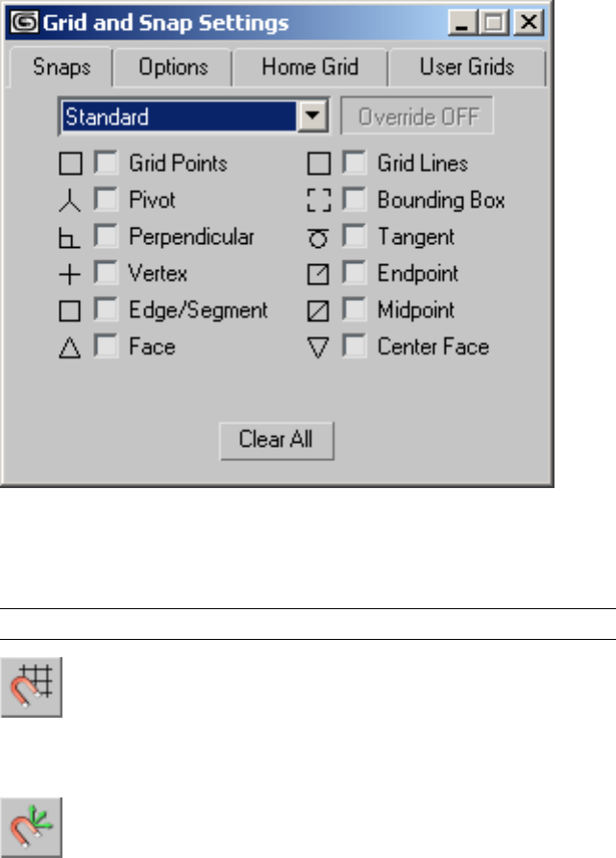Click the Face triangle snap icon
The image size is (616, 858).
tap(71, 348)
